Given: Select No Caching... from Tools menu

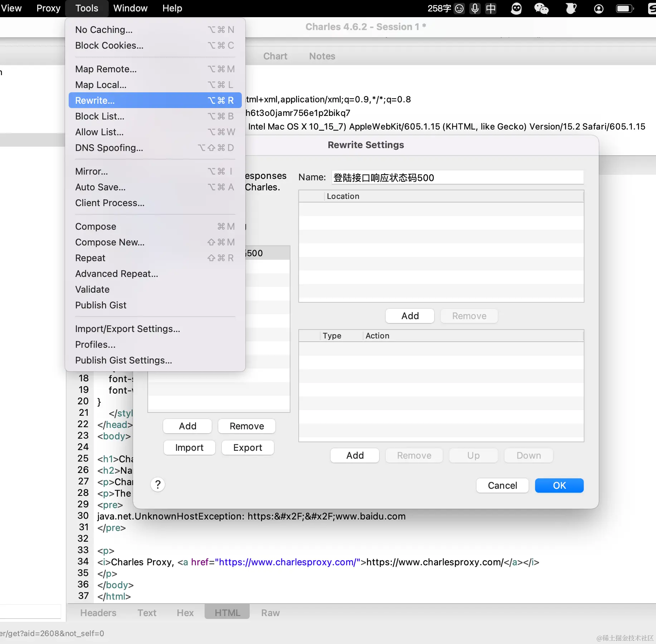Looking at the screenshot, I should (x=155, y=30).
